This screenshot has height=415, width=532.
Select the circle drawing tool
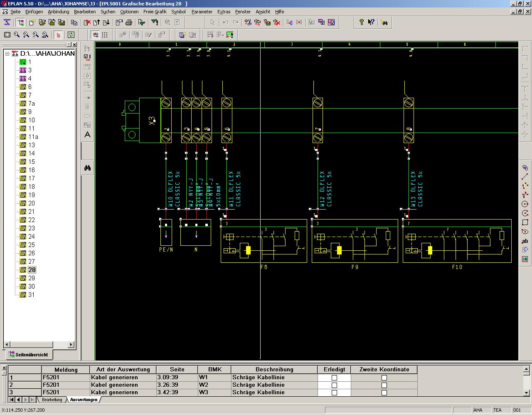pyautogui.click(x=525, y=204)
